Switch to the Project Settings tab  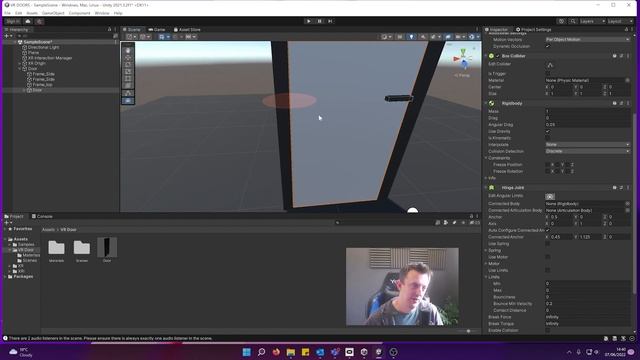pos(533,29)
